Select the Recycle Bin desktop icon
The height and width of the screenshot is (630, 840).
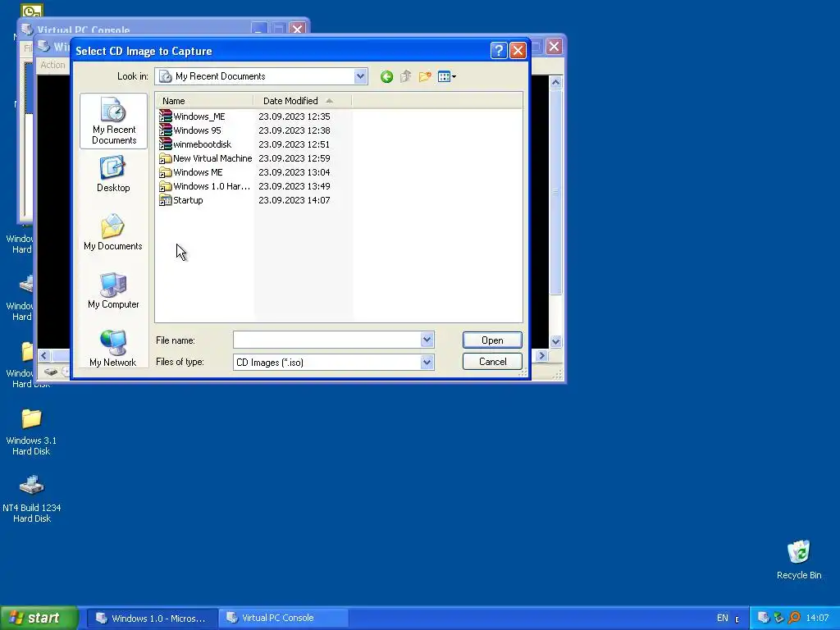point(799,559)
